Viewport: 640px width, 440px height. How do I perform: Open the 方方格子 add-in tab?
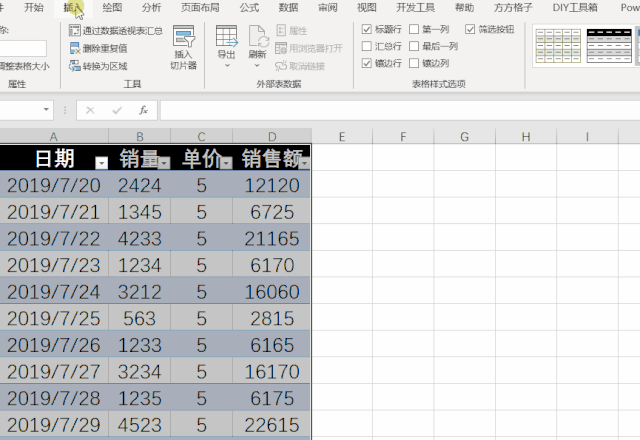click(513, 7)
